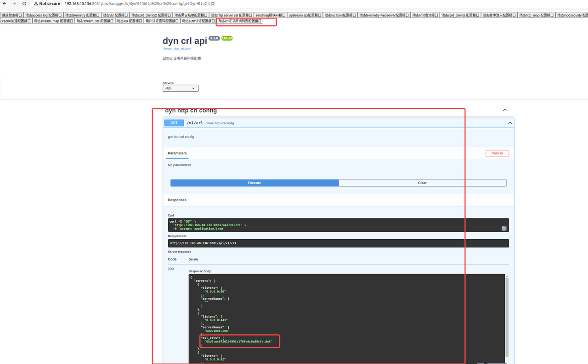Viewport: 588px width, 364px height.
Task: Open the 健康检查接口 tab
Action: pyautogui.click(x=12, y=15)
